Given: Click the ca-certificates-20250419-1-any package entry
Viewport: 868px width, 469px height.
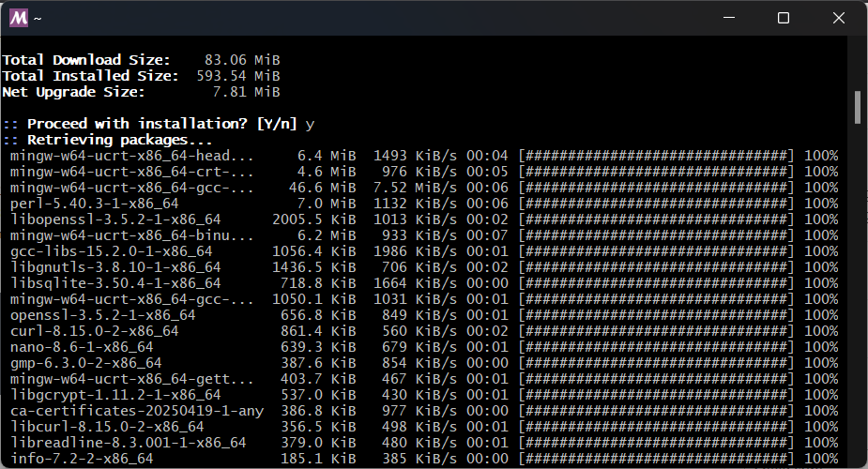Looking at the screenshot, I should (424, 411).
